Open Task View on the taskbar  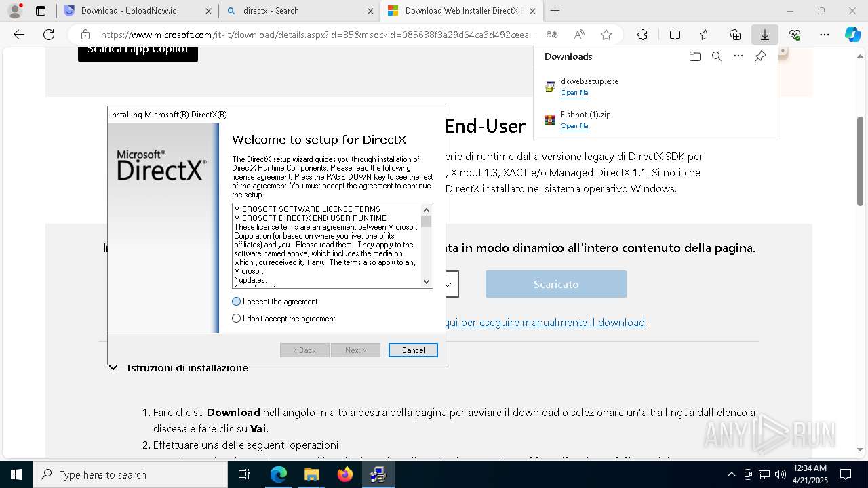(x=245, y=474)
